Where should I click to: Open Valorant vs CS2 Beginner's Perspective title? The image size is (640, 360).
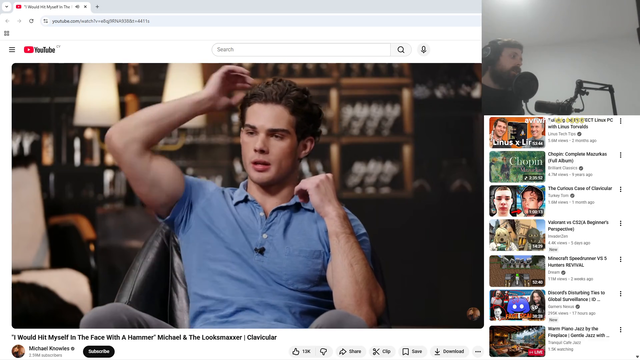578,226
